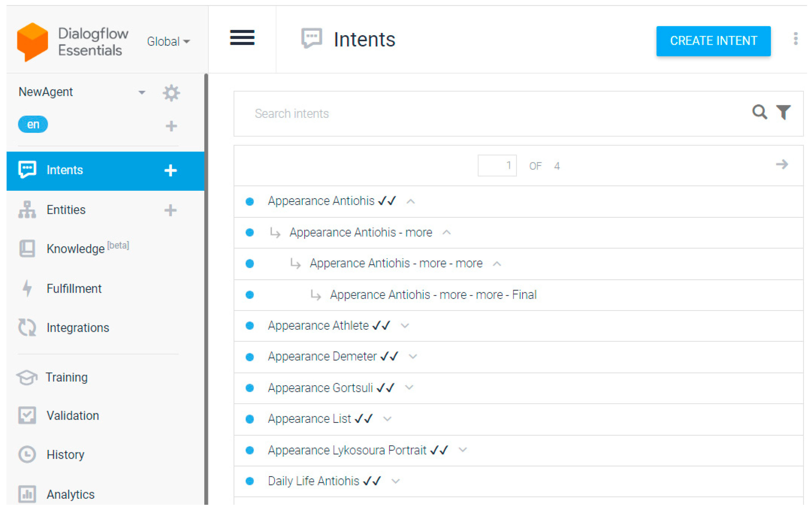The image size is (812, 515).
Task: Open the three-dot more options menu
Action: 795,39
